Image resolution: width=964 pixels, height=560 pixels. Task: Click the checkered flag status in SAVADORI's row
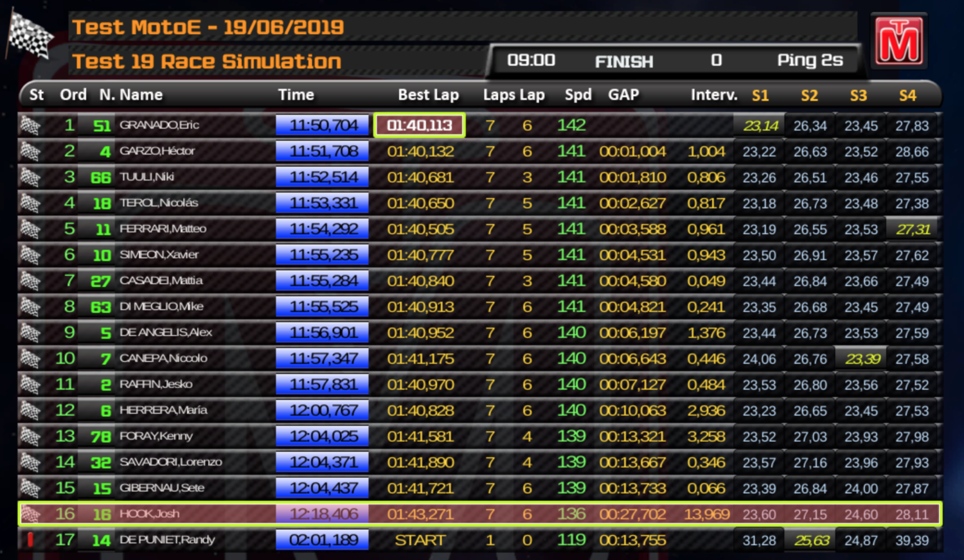30,462
